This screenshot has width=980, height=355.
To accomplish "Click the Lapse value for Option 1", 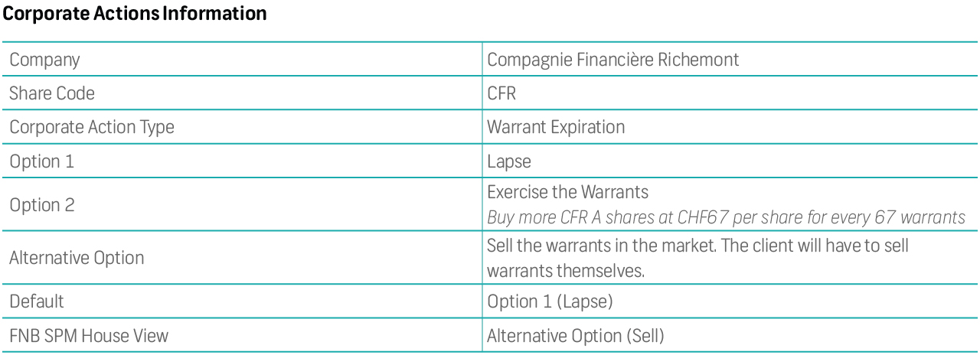I will 509,162.
